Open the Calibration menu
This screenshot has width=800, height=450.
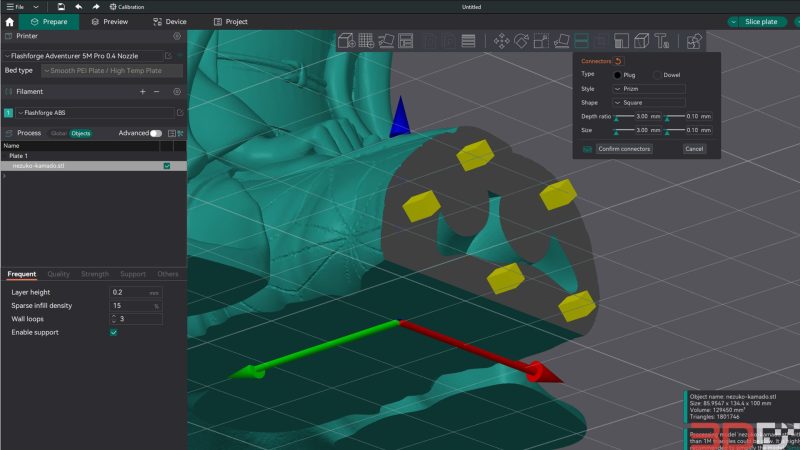tap(127, 7)
